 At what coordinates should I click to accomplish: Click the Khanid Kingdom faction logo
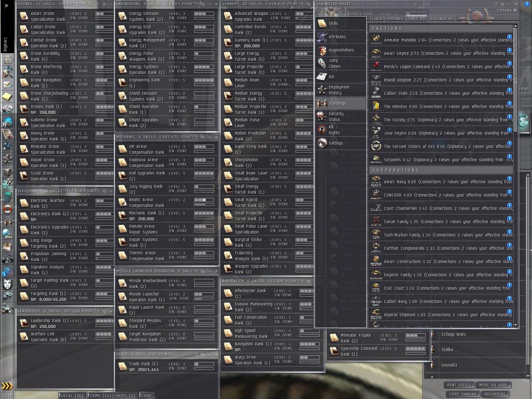[376, 80]
